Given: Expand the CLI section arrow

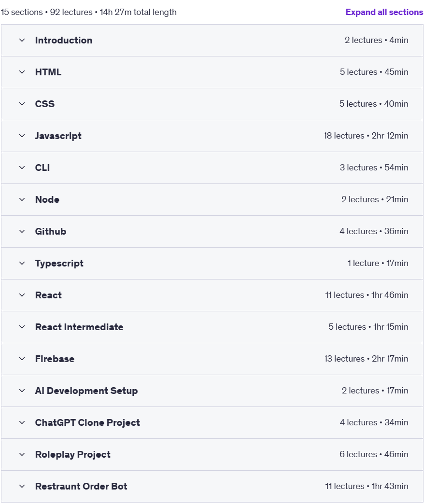Looking at the screenshot, I should (x=22, y=168).
